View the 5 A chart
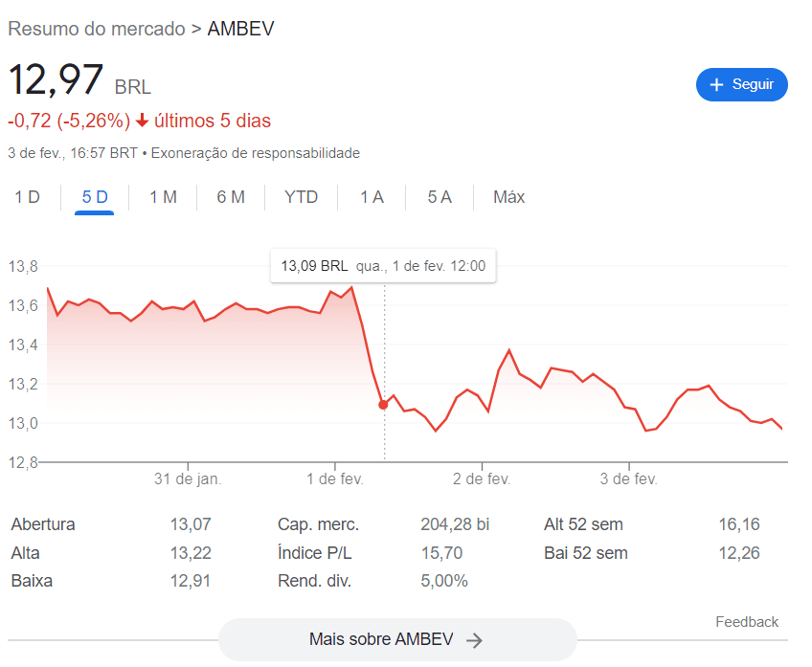Screen dimensions: 812x667 pyautogui.click(x=440, y=197)
